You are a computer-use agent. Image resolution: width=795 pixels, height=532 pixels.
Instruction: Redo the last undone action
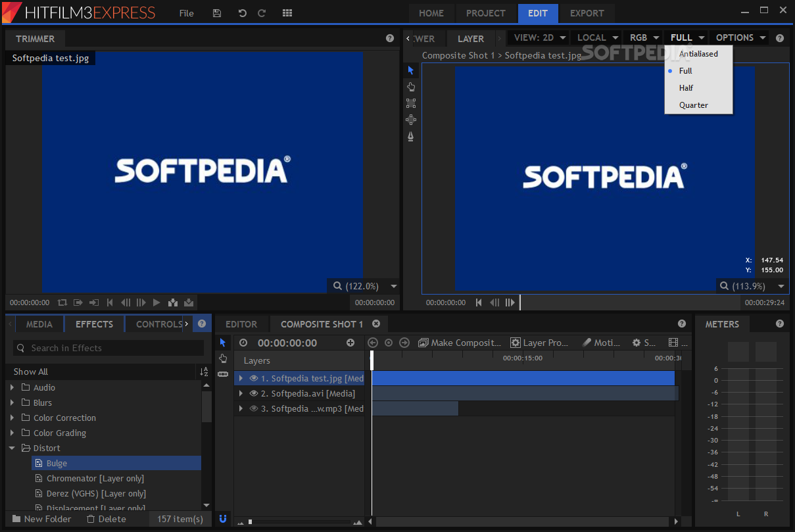262,13
